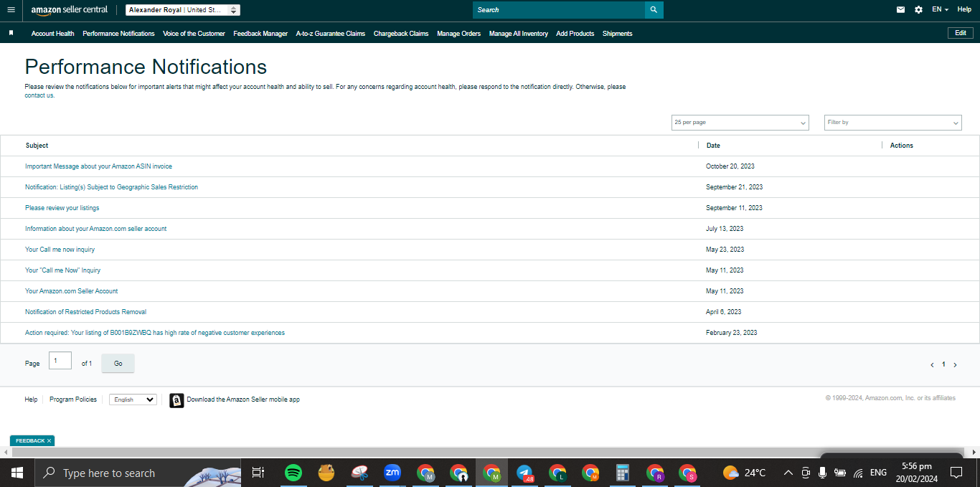Open Notification of Restricted Products Removal
The height and width of the screenshot is (487, 980).
(85, 312)
